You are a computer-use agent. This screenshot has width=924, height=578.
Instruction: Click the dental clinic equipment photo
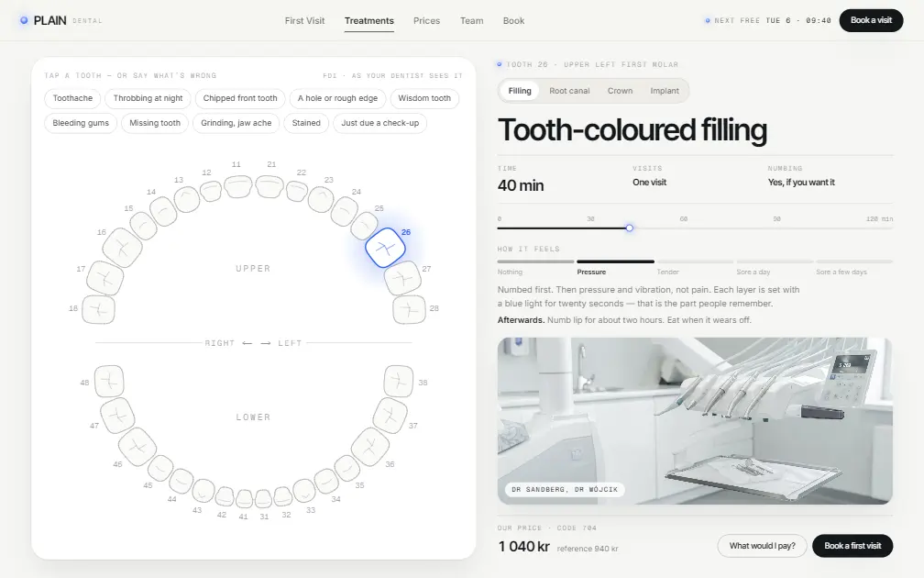point(695,421)
